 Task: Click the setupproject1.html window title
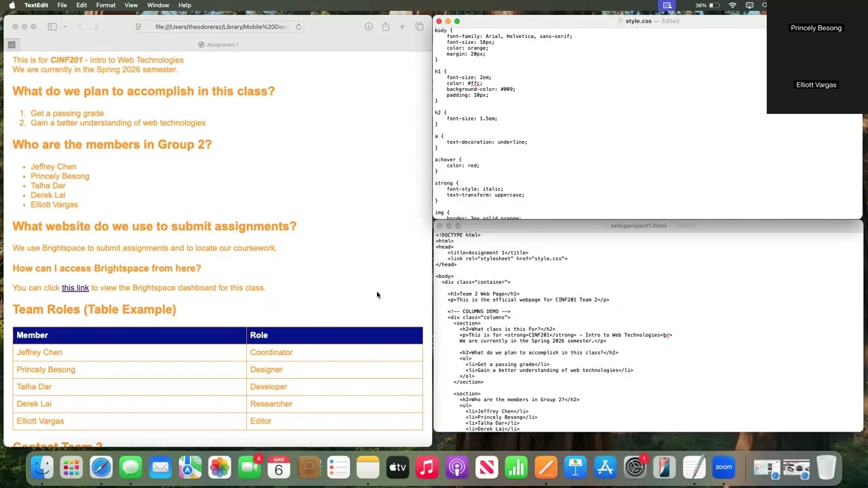coord(638,226)
